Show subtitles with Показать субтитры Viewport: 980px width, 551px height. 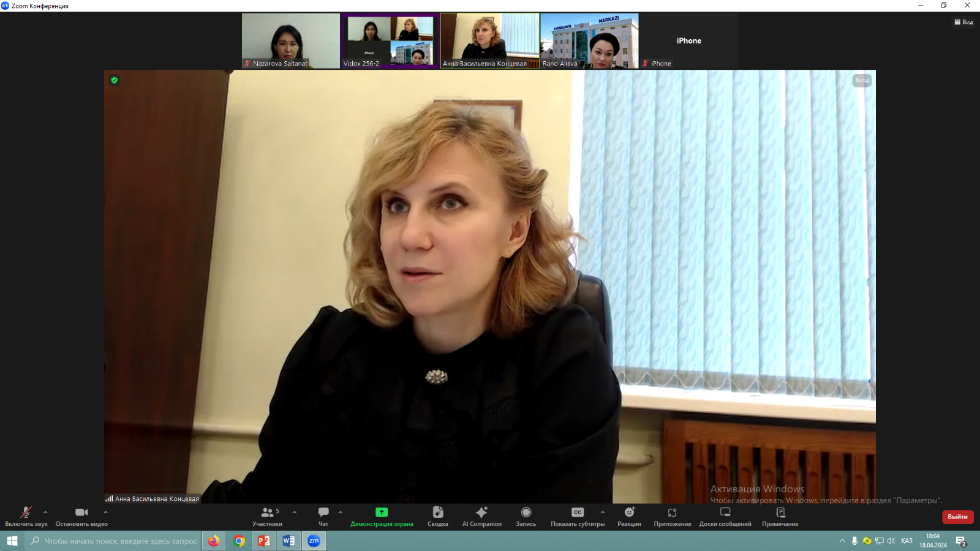pos(577,515)
